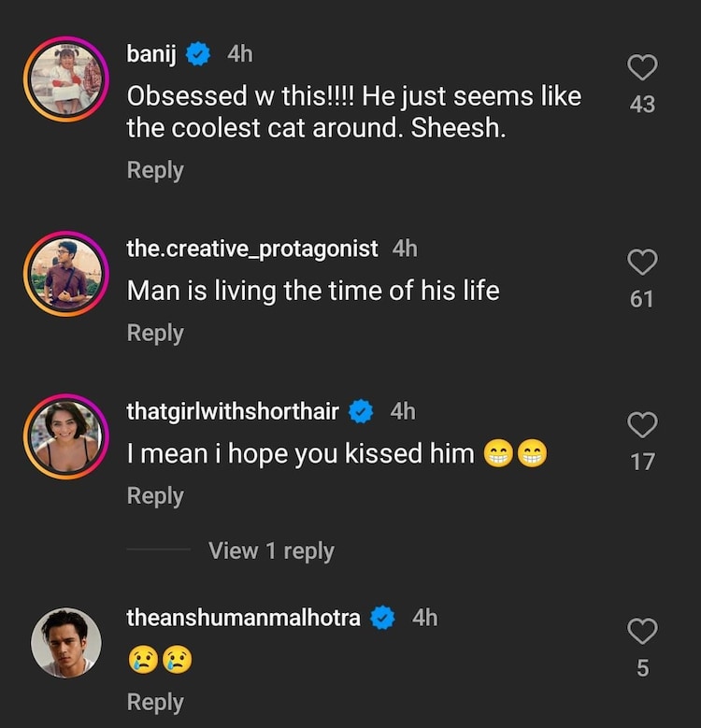Like banij's comment with the heart

tap(642, 67)
